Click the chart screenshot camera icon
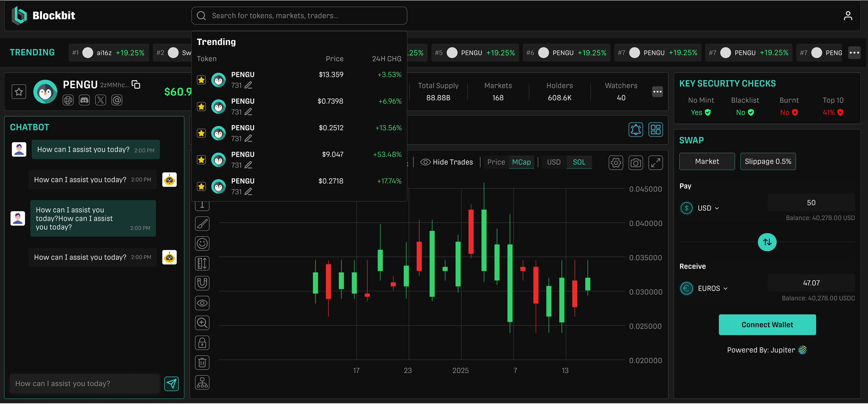This screenshot has width=868, height=404. (635, 163)
